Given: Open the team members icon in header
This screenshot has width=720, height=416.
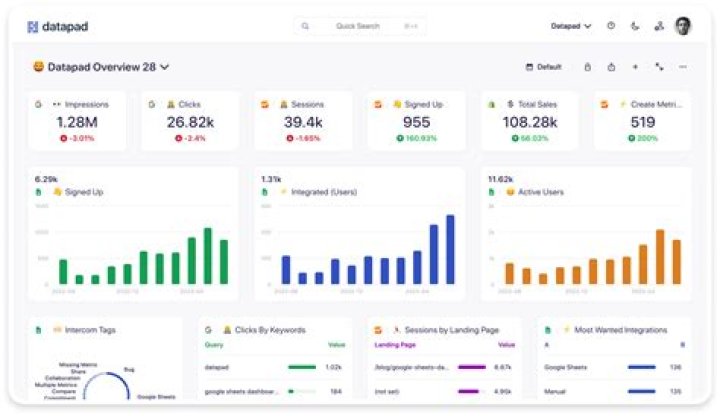Looking at the screenshot, I should 659,26.
